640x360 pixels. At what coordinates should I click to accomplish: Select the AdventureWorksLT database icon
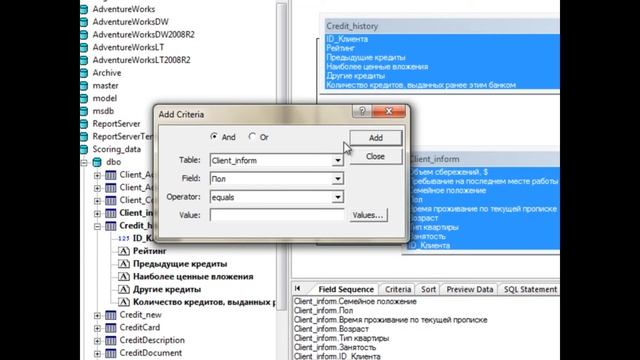pyautogui.click(x=84, y=47)
